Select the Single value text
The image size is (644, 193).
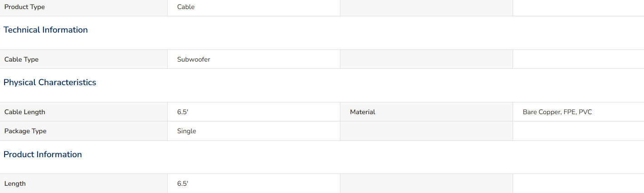tap(187, 131)
